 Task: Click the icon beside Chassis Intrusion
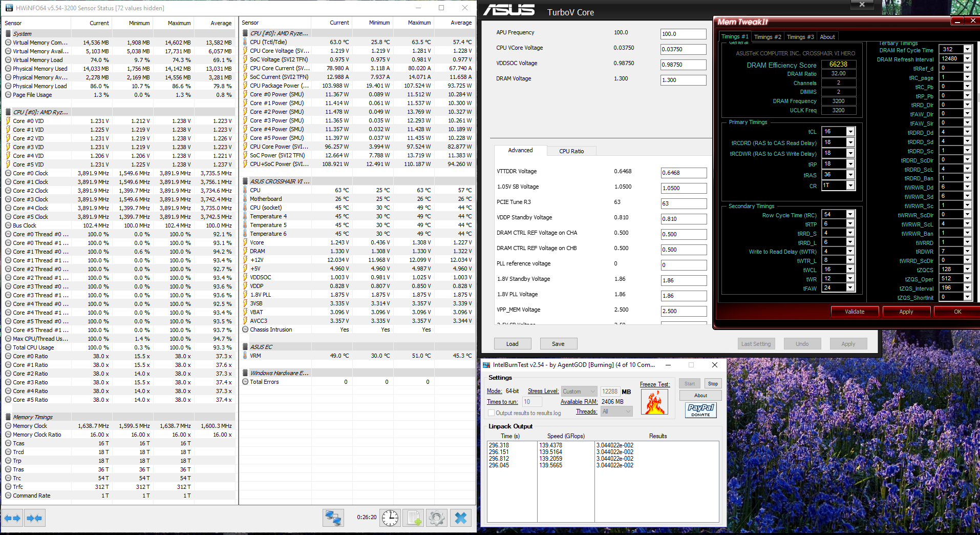(x=245, y=330)
